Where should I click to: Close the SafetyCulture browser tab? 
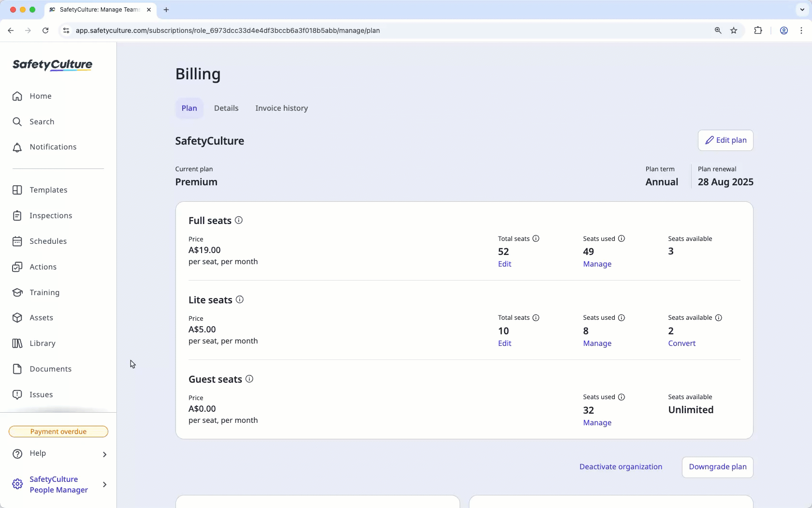pos(149,10)
